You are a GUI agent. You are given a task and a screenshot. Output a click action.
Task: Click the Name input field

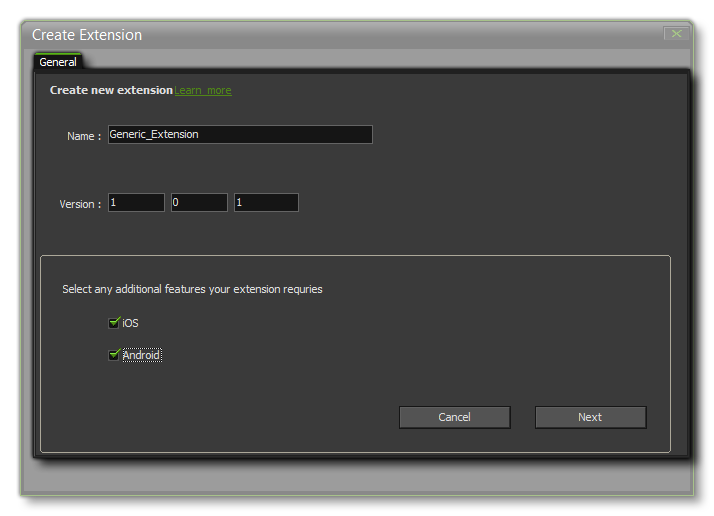point(240,135)
